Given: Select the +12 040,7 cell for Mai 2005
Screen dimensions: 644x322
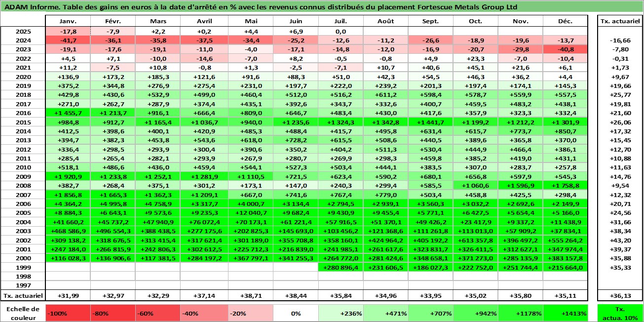Looking at the screenshot, I should tap(251, 213).
